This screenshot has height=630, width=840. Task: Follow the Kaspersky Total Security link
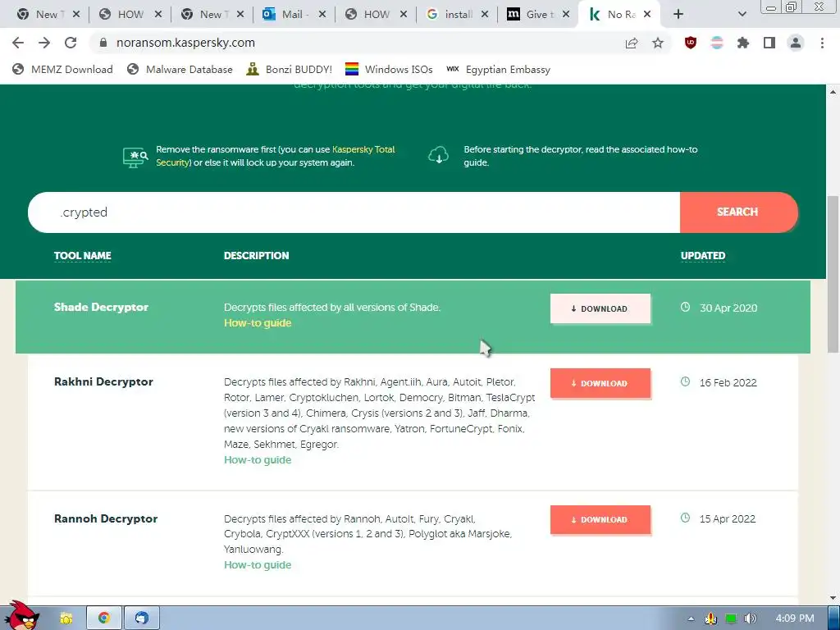(276, 156)
